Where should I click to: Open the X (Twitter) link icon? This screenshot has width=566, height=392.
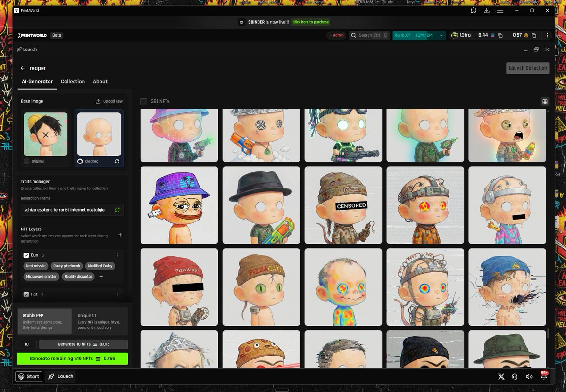pos(501,376)
